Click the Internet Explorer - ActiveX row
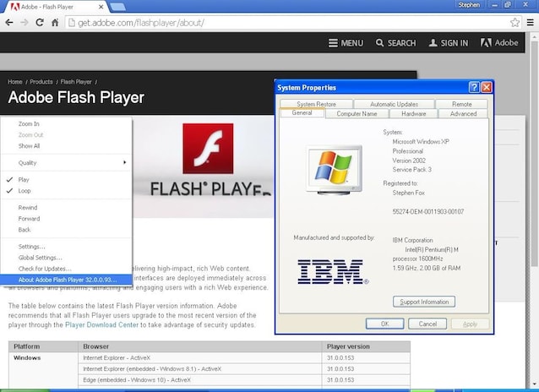Screen dimensions: 539x392 point(244,357)
